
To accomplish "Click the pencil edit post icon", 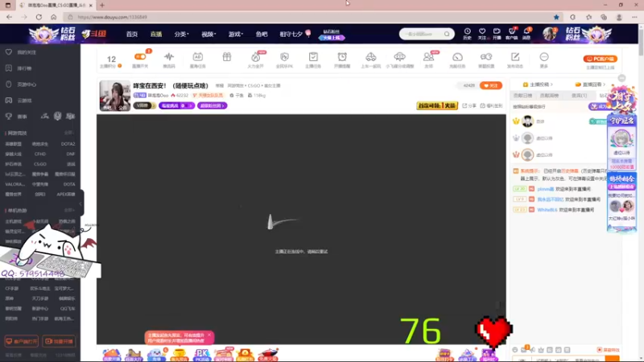I will pyautogui.click(x=515, y=56).
